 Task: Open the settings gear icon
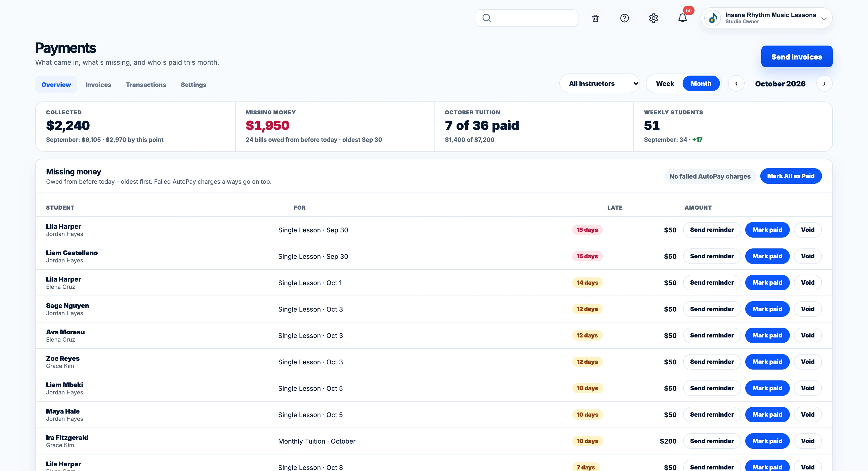tap(653, 18)
